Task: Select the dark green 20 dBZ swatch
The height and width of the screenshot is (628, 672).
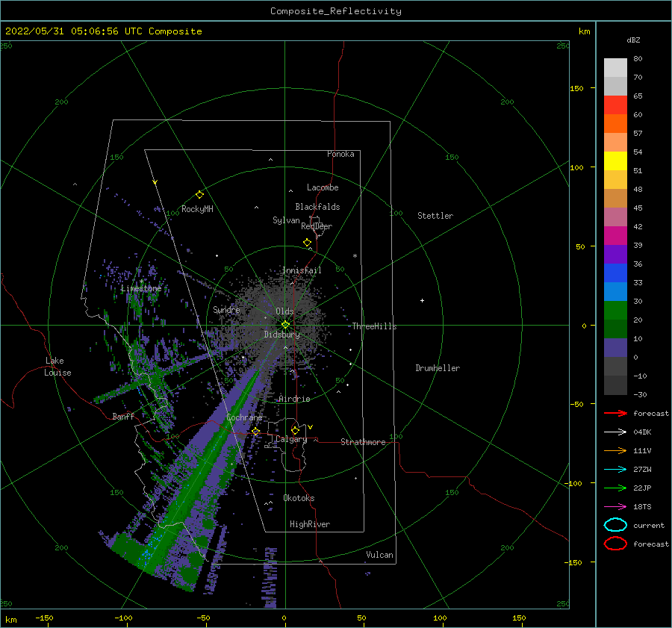Action: pyautogui.click(x=615, y=329)
